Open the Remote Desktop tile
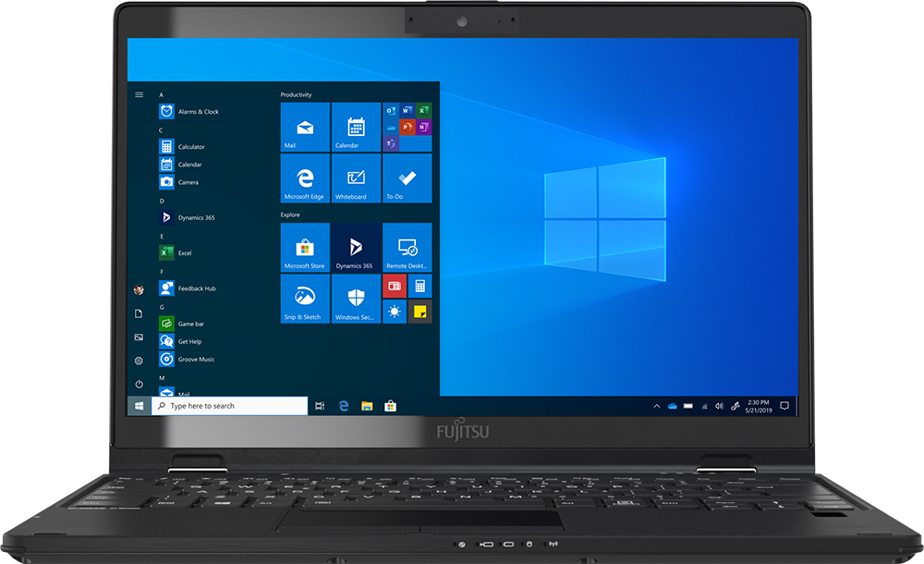 (407, 247)
